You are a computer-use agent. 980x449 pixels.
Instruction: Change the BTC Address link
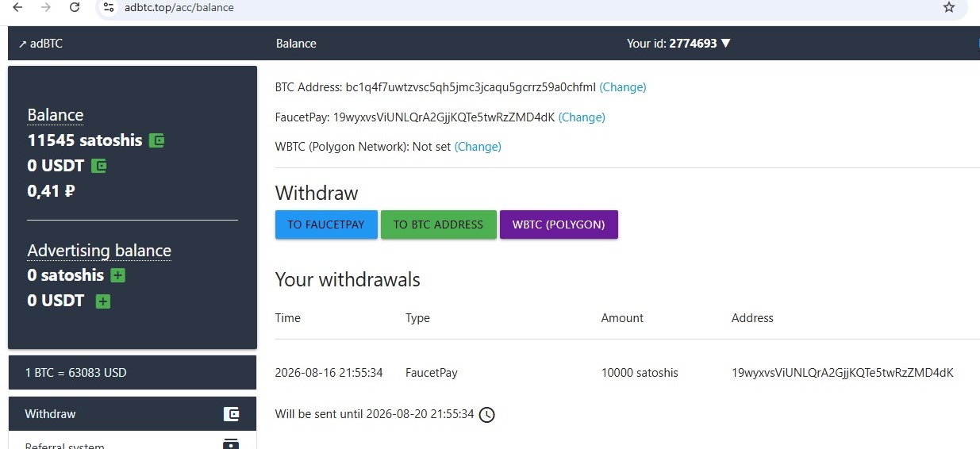coord(623,87)
